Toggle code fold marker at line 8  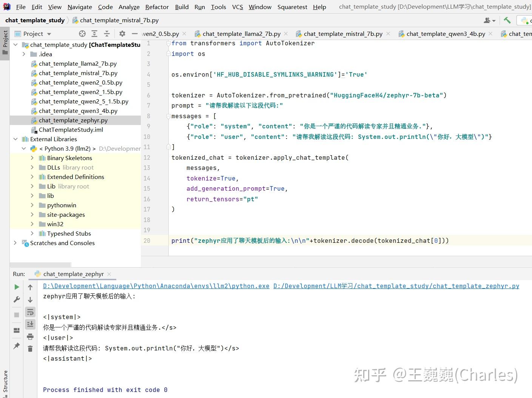(168, 116)
